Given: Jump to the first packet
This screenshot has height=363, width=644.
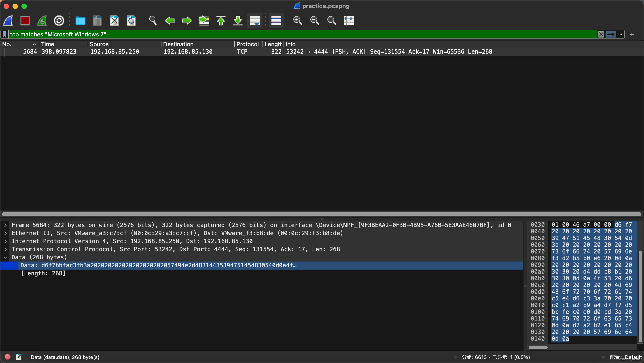Looking at the screenshot, I should pos(221,21).
